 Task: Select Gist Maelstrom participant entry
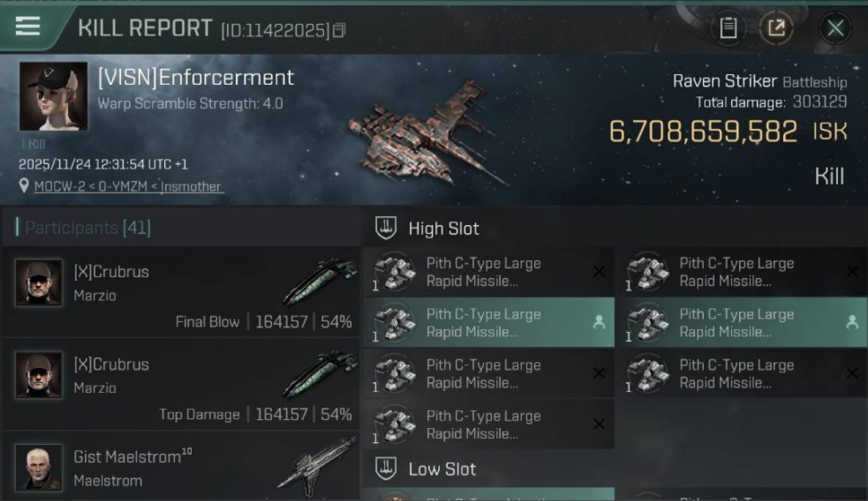click(x=180, y=468)
